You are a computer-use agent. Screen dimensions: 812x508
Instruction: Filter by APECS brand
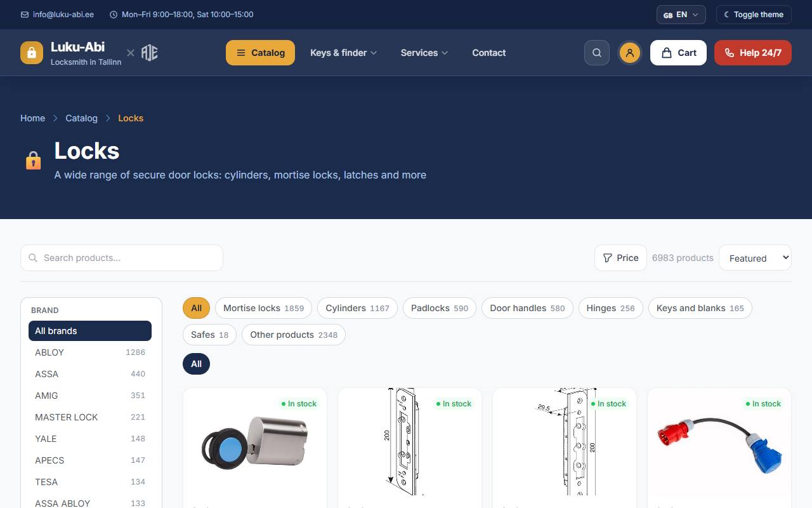(x=90, y=460)
